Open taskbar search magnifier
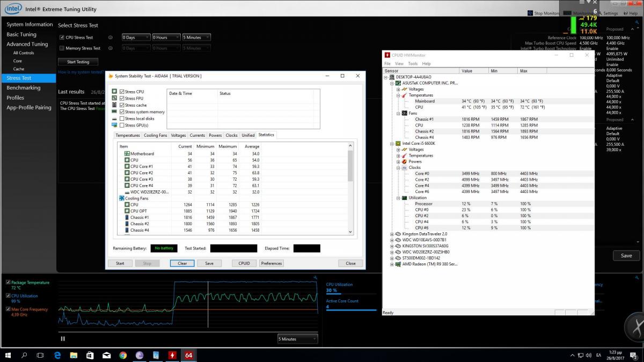The height and width of the screenshot is (362, 644). pos(24,355)
